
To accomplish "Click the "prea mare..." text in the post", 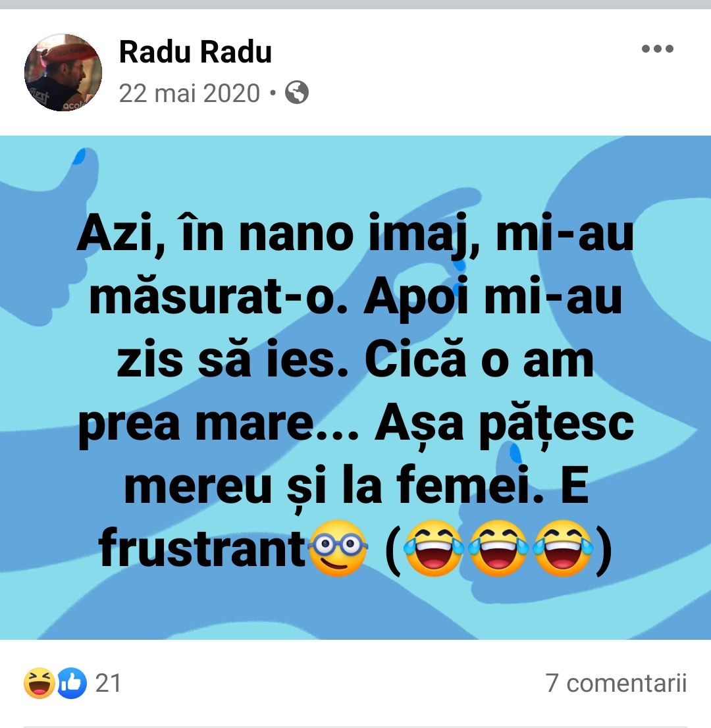I will pyautogui.click(x=219, y=423).
